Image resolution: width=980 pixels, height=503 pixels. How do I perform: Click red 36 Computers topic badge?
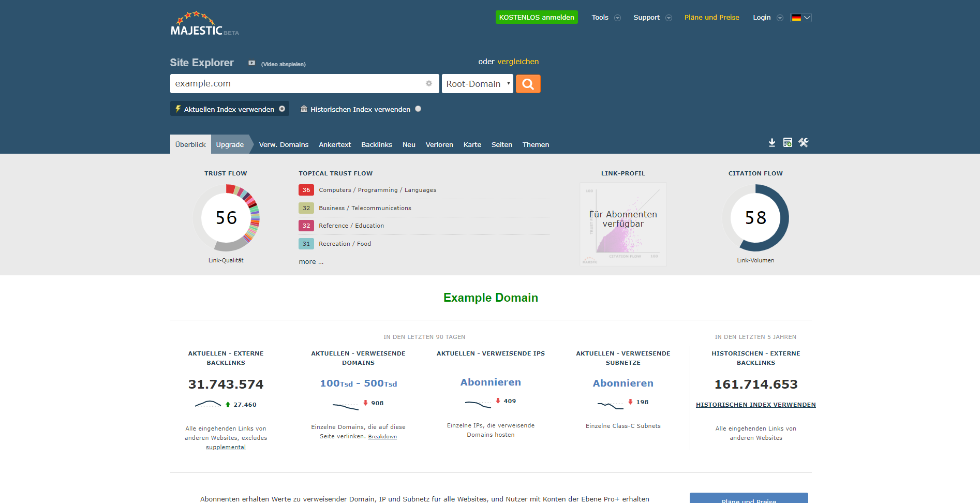point(306,190)
